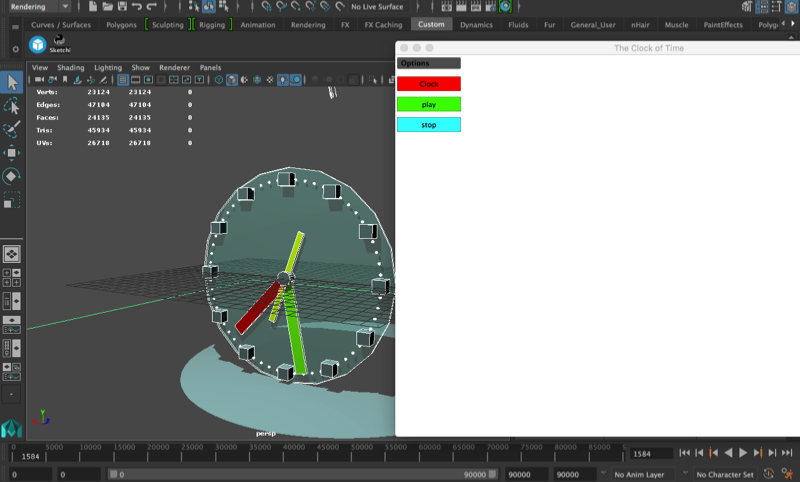Click the Sketch shelf icon
Image resolution: width=800 pixels, height=482 pixels.
click(x=60, y=44)
